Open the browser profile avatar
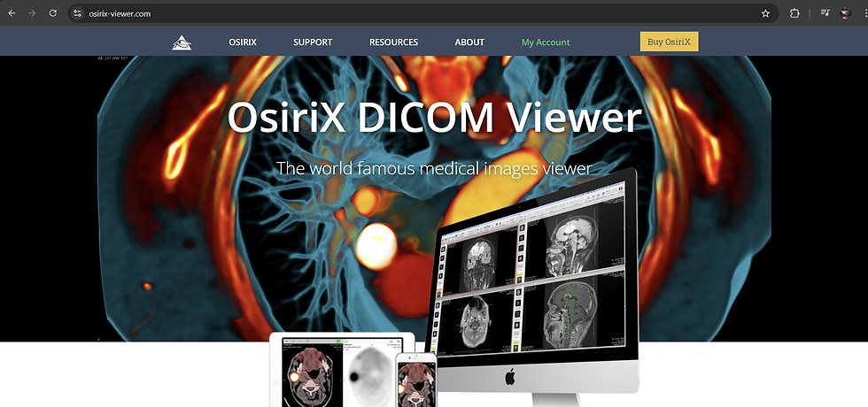This screenshot has height=407, width=868. coord(845,13)
